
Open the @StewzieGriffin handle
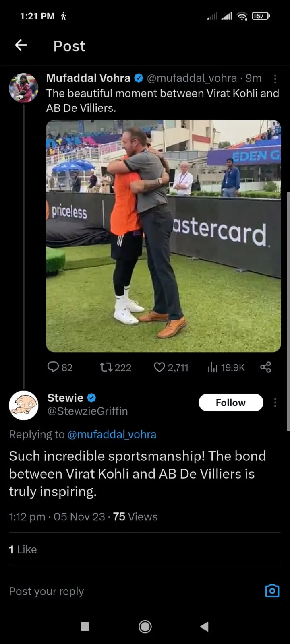[x=87, y=411]
